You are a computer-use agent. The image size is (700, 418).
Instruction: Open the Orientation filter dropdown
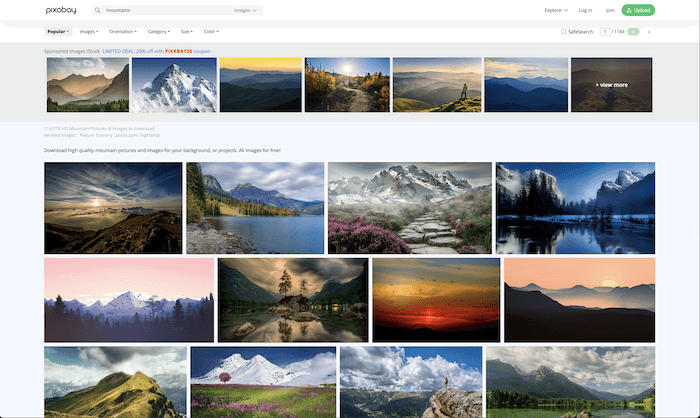coord(123,32)
